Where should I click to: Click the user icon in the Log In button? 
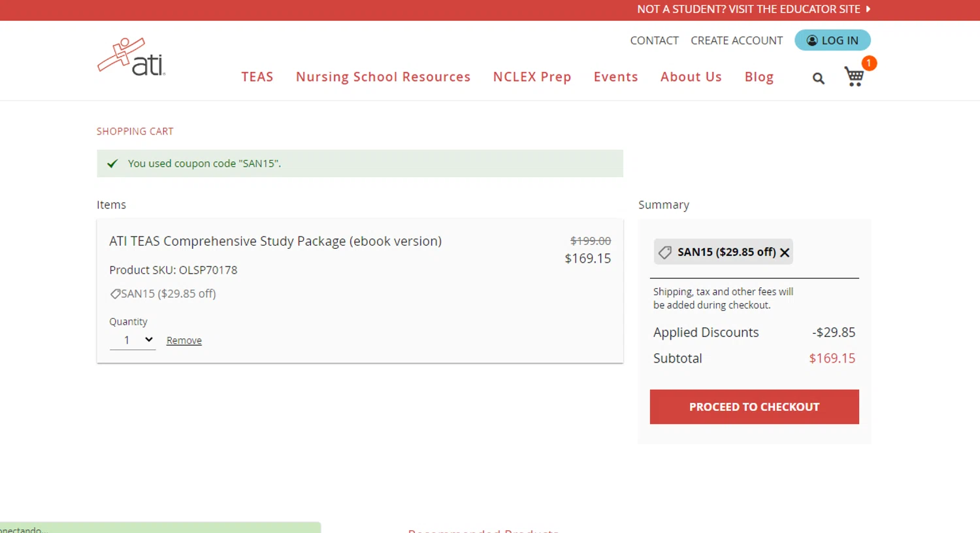click(812, 40)
